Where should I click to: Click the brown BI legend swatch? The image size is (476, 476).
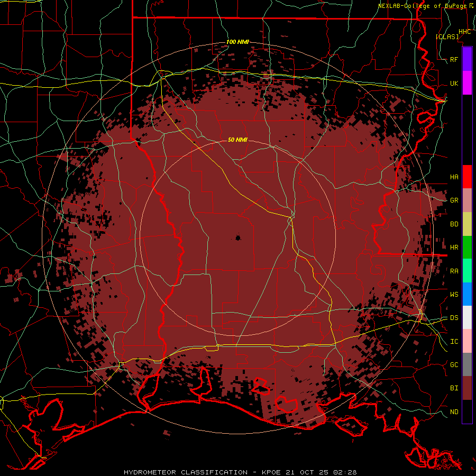point(467,388)
